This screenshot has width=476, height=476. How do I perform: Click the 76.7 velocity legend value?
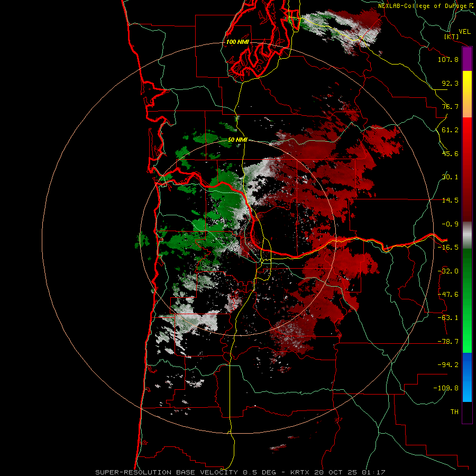click(x=450, y=106)
